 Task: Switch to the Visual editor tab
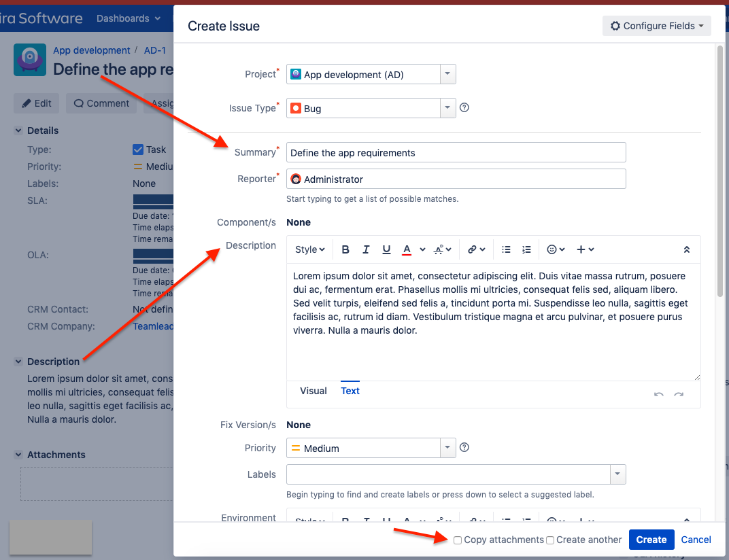tap(313, 391)
